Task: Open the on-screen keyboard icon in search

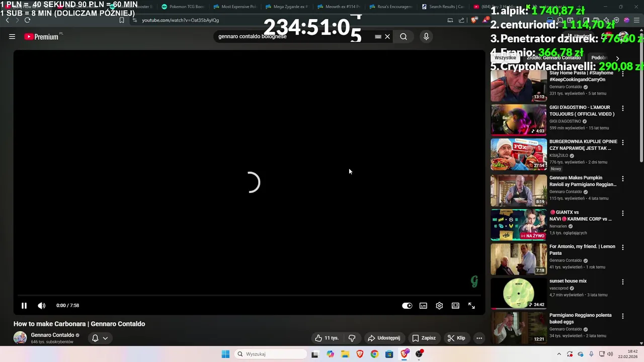Action: pyautogui.click(x=378, y=37)
